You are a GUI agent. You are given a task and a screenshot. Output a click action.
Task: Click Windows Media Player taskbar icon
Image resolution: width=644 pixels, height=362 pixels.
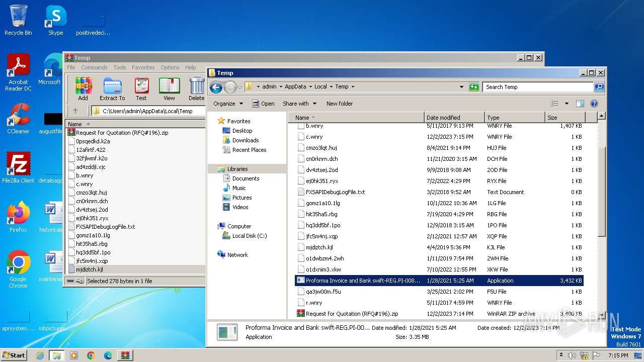74,355
